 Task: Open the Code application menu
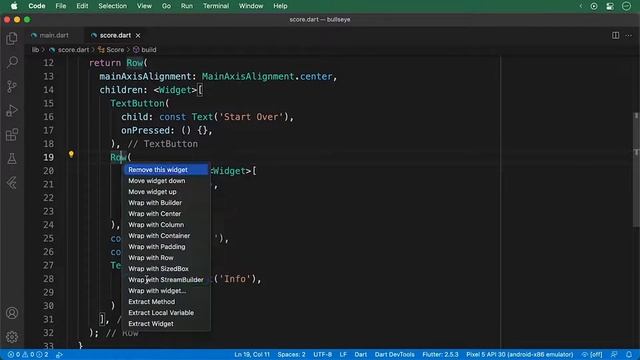pos(37,6)
